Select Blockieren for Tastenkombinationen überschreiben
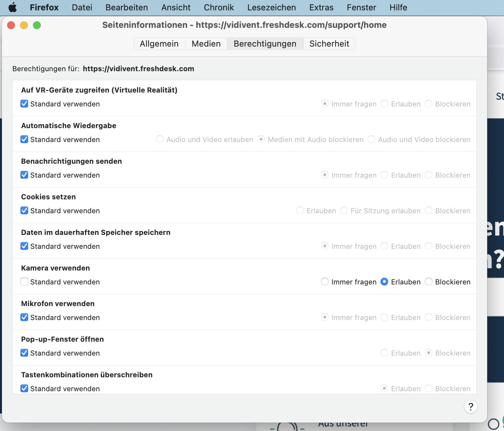The image size is (504, 431). pos(429,388)
